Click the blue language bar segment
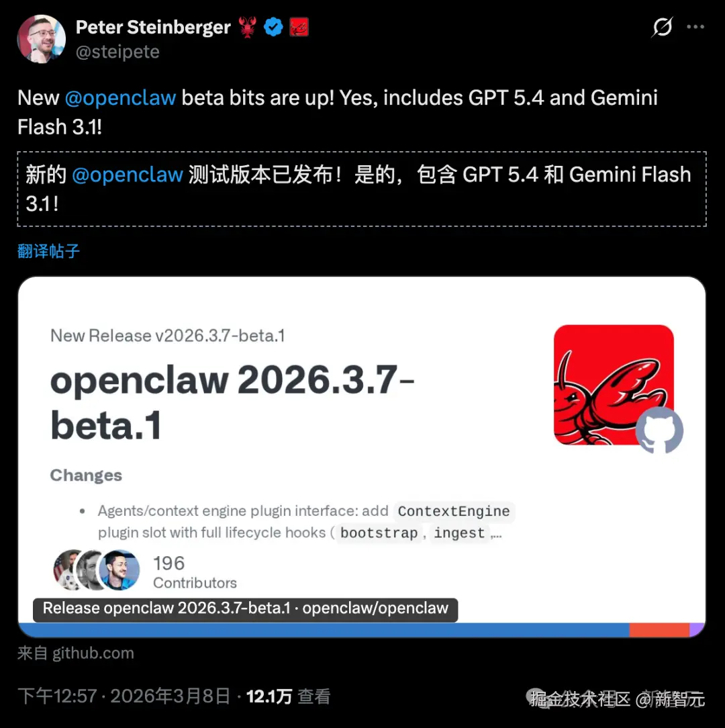The width and height of the screenshot is (725, 728). [324, 630]
